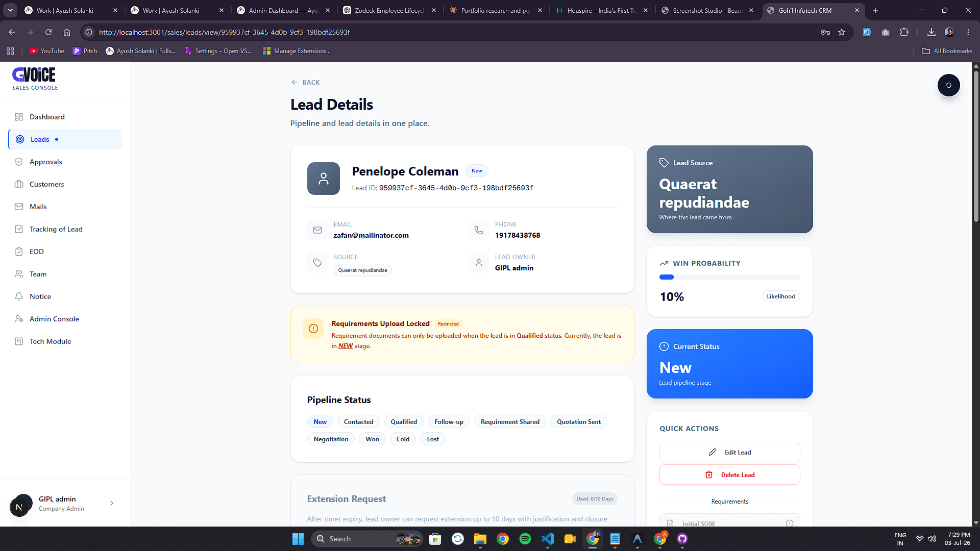Click the phone icon next to PHONE
980x551 pixels.
(x=479, y=230)
